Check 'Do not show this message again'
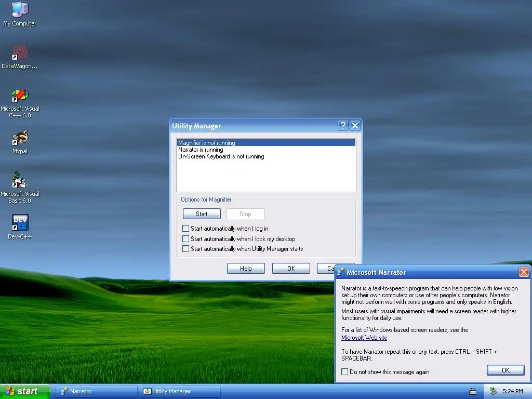Viewport: 532px width, 399px height. (345, 372)
